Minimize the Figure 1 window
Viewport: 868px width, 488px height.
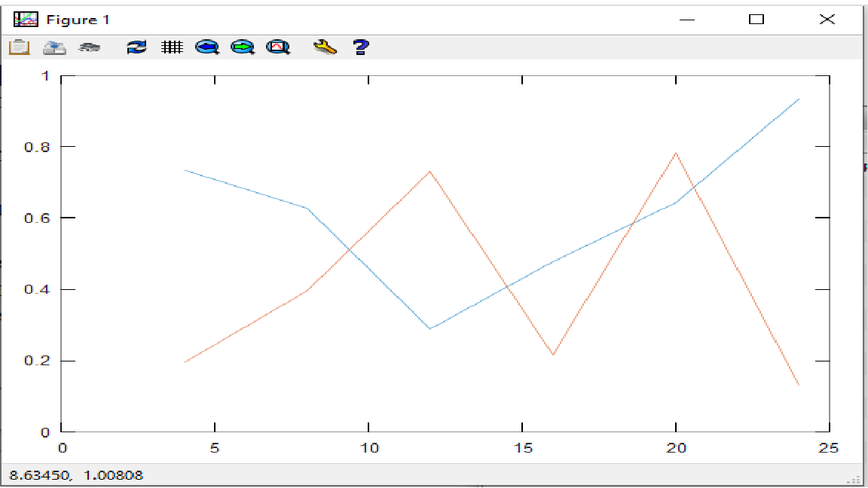point(686,20)
